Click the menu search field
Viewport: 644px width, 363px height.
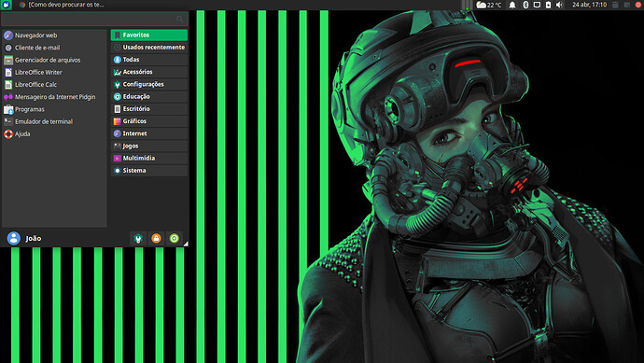click(x=94, y=19)
